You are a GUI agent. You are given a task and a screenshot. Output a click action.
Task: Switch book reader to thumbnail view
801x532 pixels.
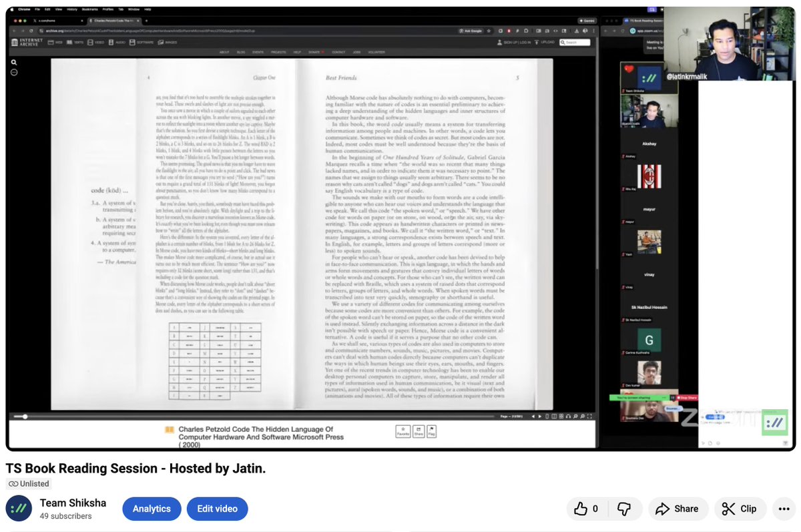point(561,417)
